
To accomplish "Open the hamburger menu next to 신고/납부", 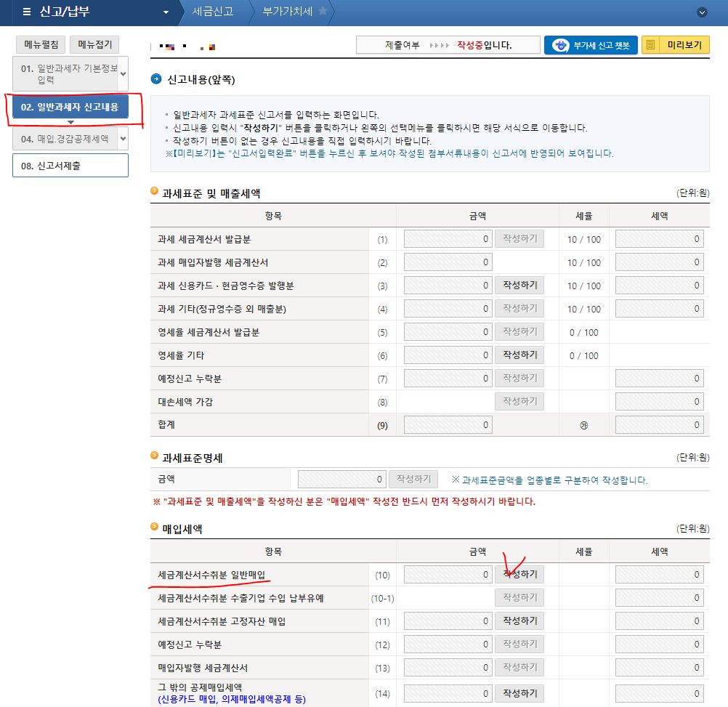I will pyautogui.click(x=27, y=12).
